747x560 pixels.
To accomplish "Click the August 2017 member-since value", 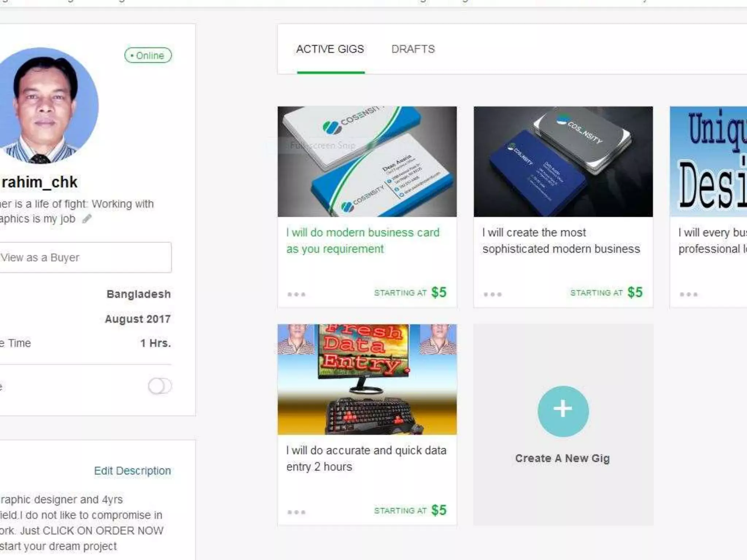I will (x=138, y=319).
